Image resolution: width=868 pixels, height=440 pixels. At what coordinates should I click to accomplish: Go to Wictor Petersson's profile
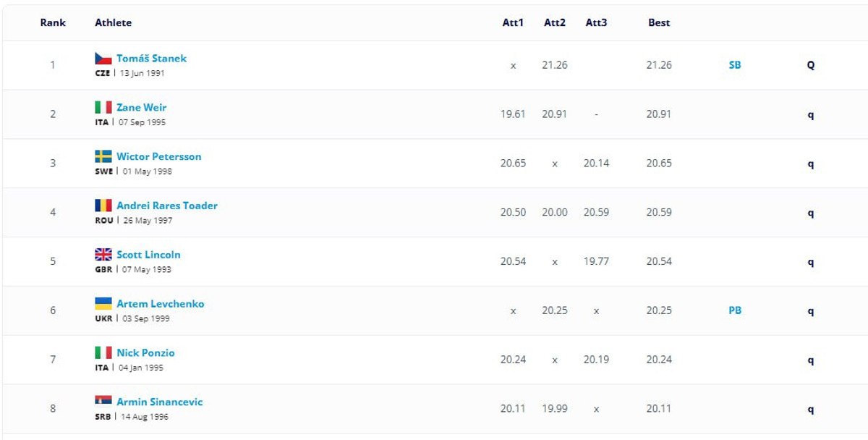click(x=158, y=156)
